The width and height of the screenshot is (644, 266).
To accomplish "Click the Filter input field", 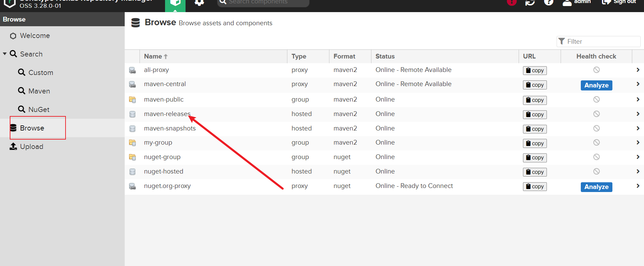I will point(602,42).
